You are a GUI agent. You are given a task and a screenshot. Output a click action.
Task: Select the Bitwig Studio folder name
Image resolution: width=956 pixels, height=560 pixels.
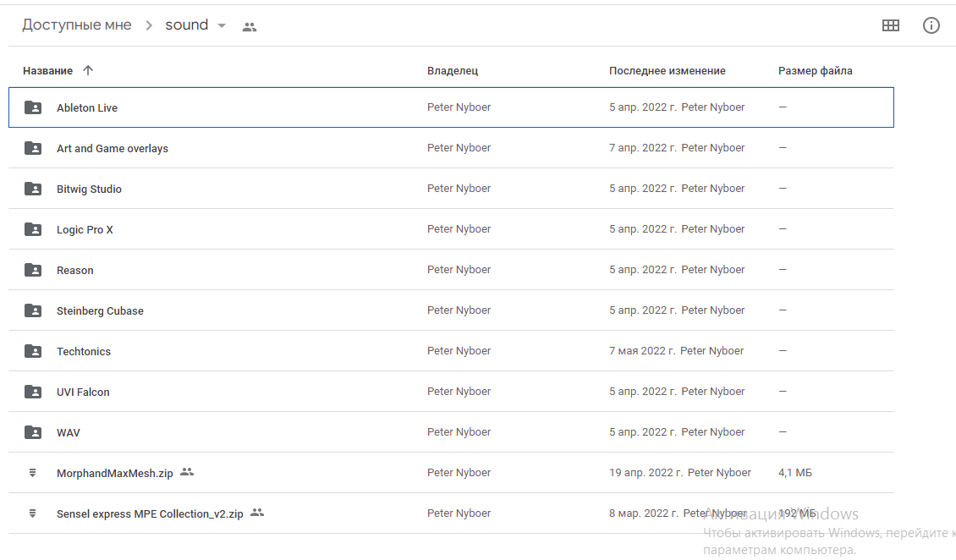[89, 189]
